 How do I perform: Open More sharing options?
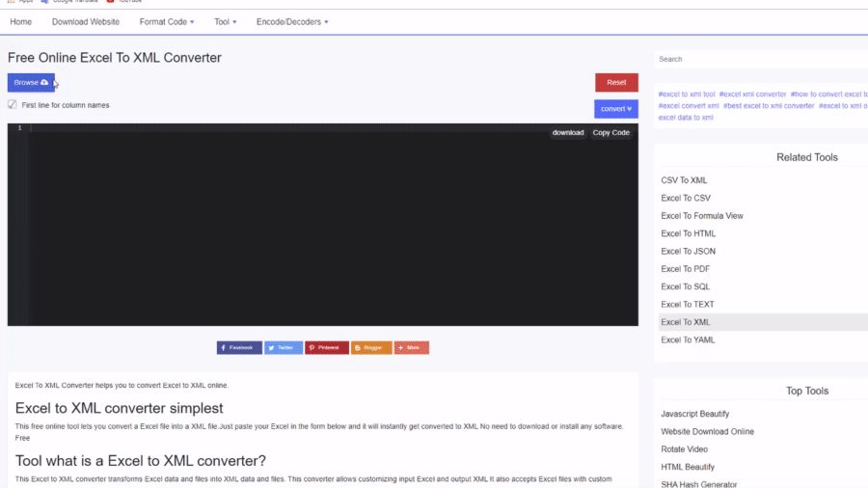[412, 347]
